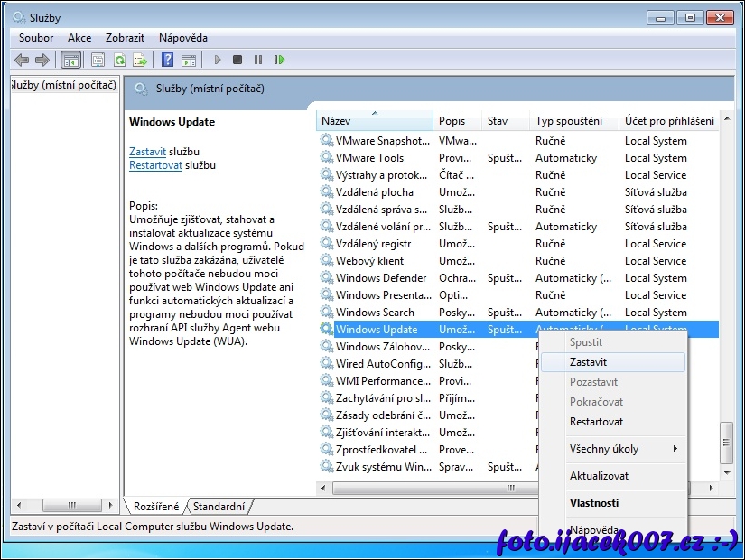
Task: Click the Restart service toolbar icon
Action: (280, 60)
